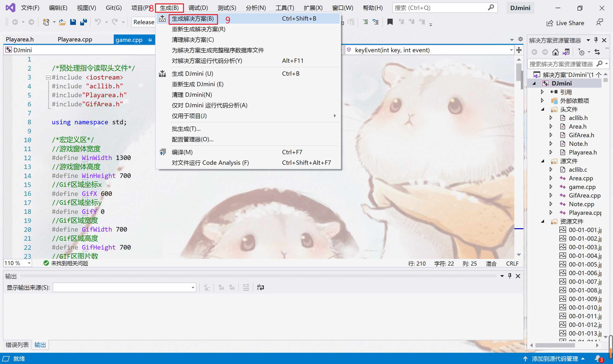The image size is (613, 364).
Task: Close the Output panel
Action: pyautogui.click(x=518, y=276)
